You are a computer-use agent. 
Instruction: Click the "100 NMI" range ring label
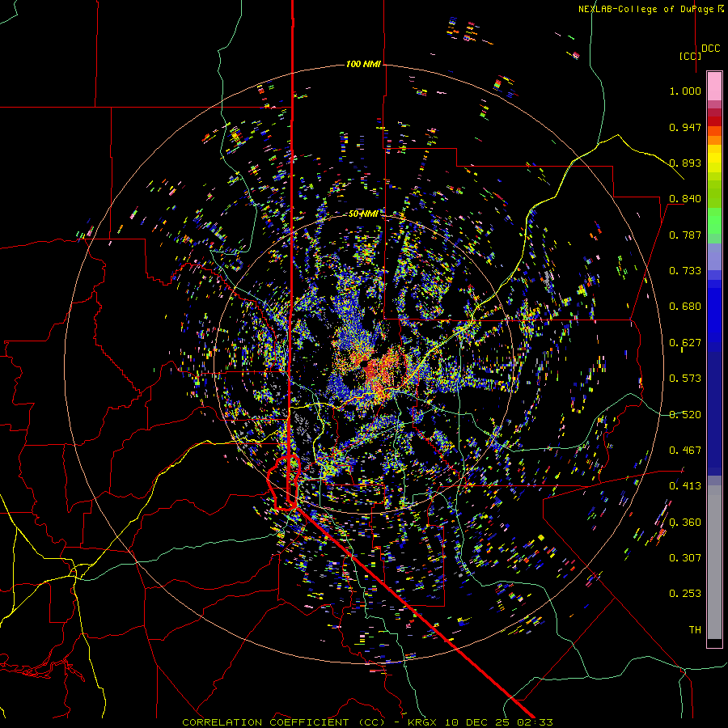363,64
